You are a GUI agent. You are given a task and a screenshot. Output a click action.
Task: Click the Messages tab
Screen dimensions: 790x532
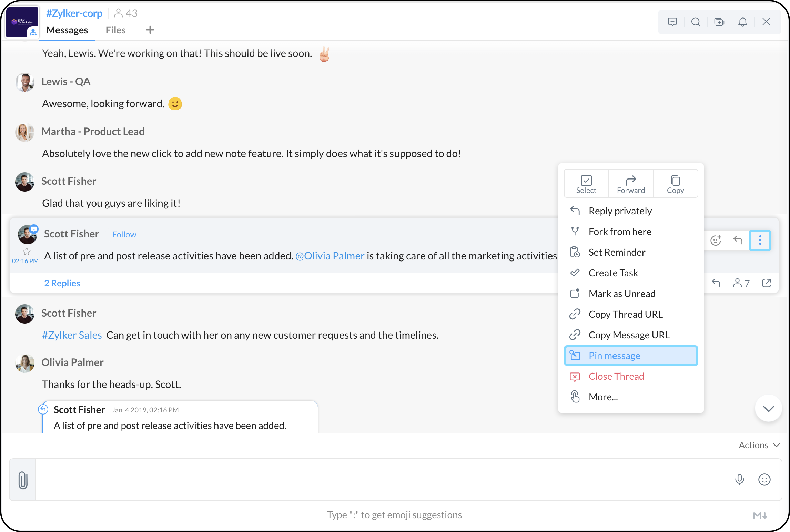tap(67, 30)
